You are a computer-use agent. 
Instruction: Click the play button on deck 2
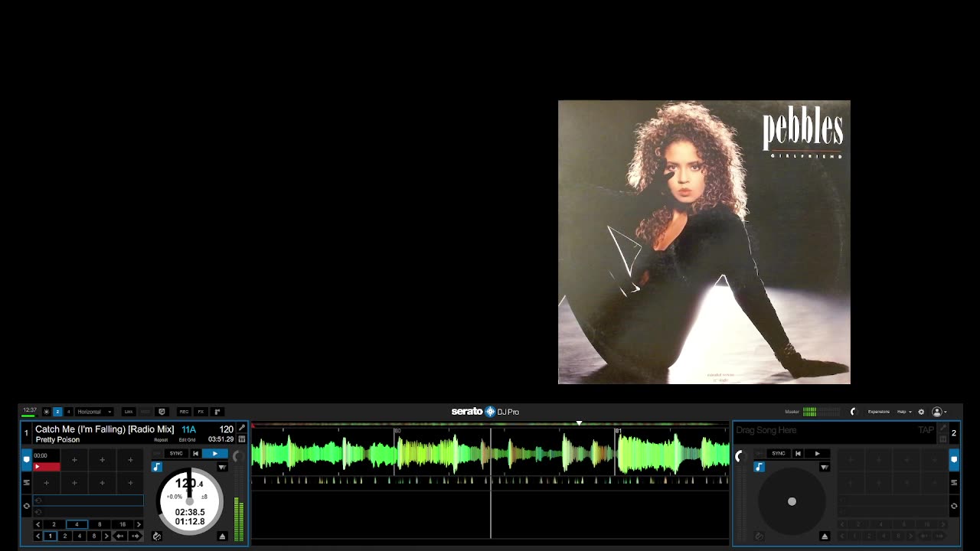pos(817,454)
